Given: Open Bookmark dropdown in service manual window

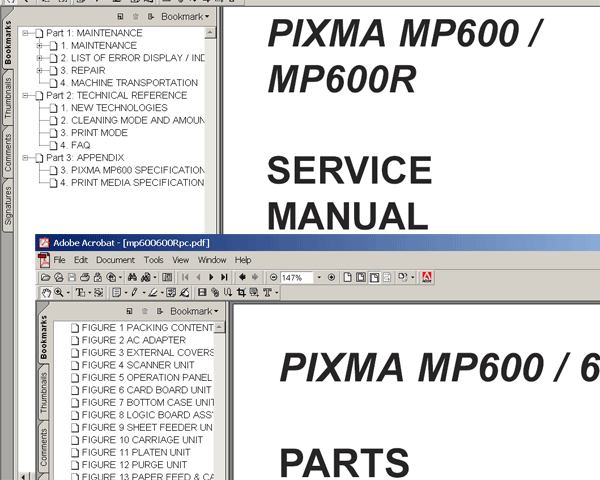Looking at the screenshot, I should pyautogui.click(x=185, y=16).
